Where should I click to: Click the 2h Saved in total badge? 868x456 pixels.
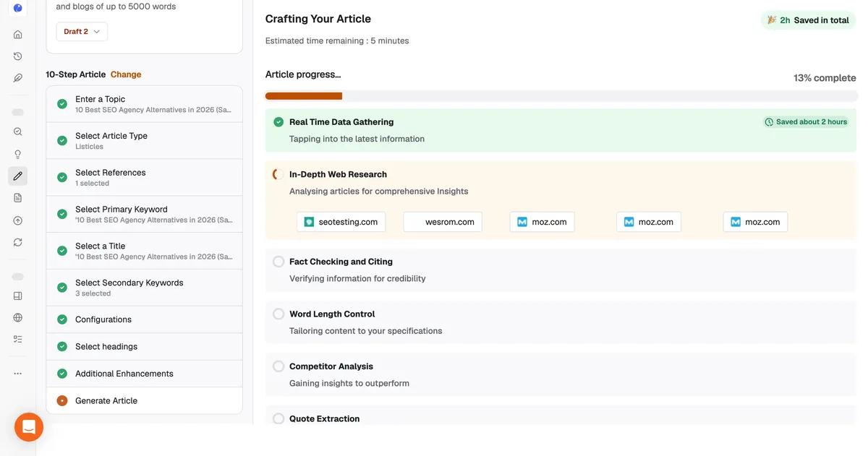point(808,20)
